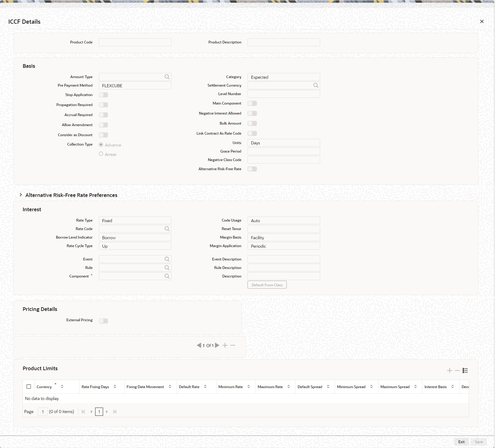Sort by Interest Basis column

452,387
